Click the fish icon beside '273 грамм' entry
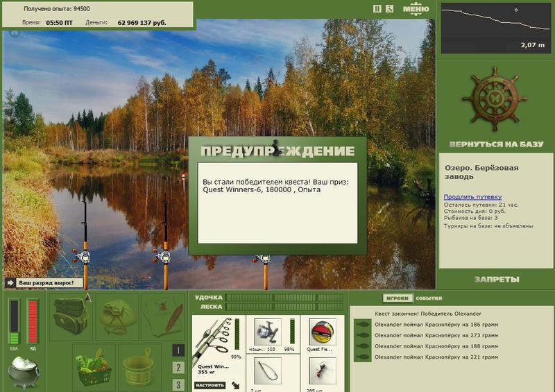This screenshot has width=555, height=392. (x=362, y=335)
